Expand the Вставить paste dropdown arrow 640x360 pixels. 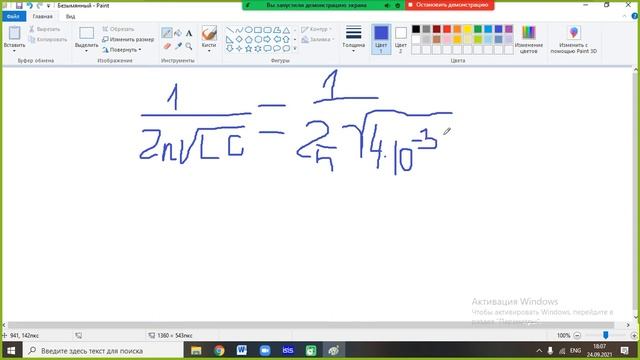pos(14,51)
